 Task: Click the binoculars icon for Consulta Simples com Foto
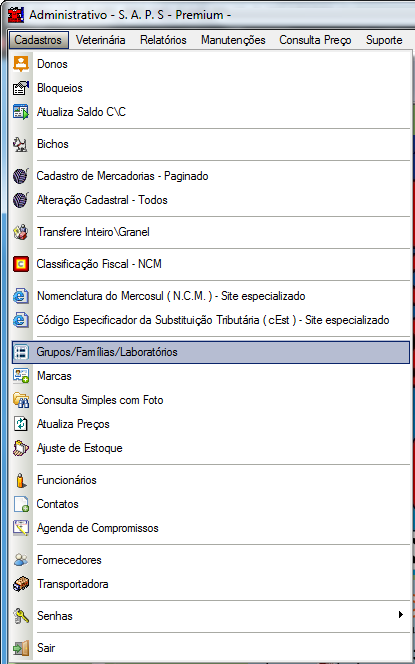(x=21, y=400)
